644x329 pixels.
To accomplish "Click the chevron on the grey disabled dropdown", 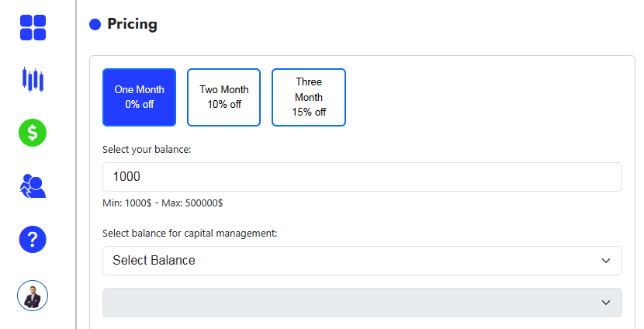I will [606, 303].
